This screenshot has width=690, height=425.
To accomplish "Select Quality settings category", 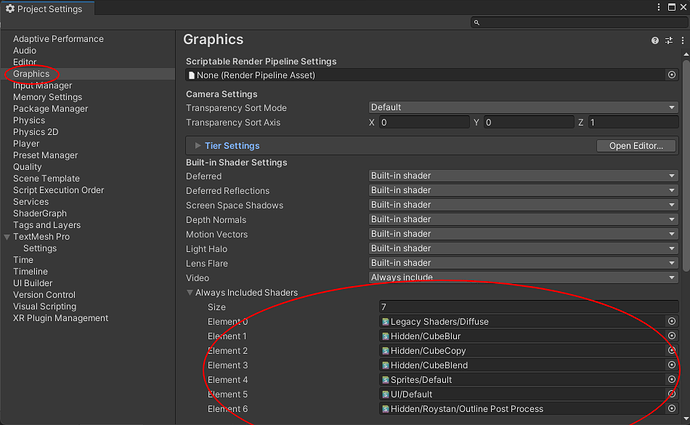I will point(27,167).
